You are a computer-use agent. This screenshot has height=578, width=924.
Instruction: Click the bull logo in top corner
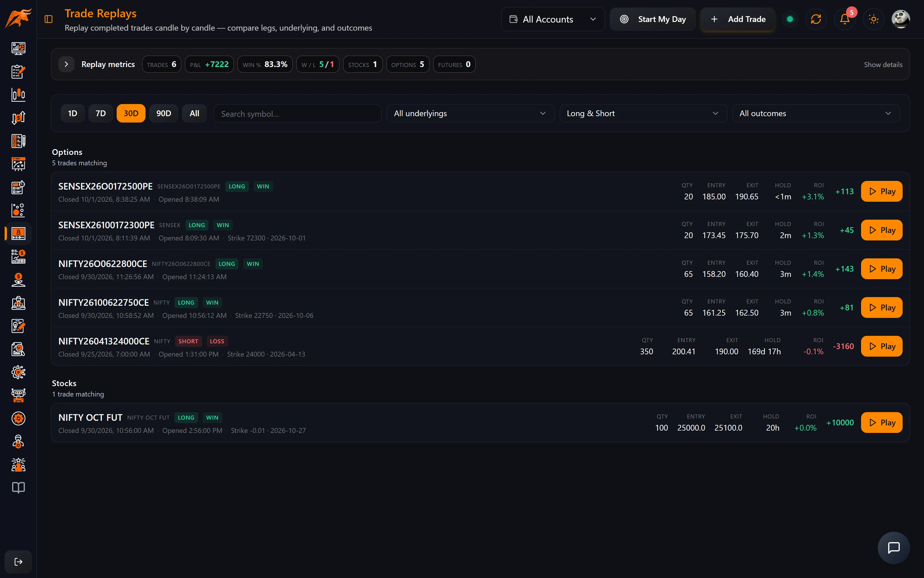[18, 18]
